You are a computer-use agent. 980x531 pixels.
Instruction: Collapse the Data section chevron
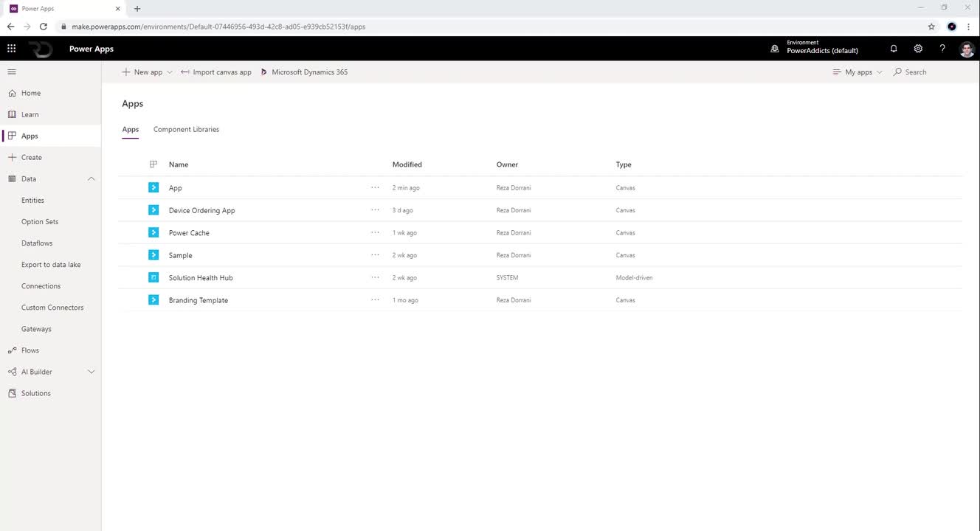[x=92, y=178]
